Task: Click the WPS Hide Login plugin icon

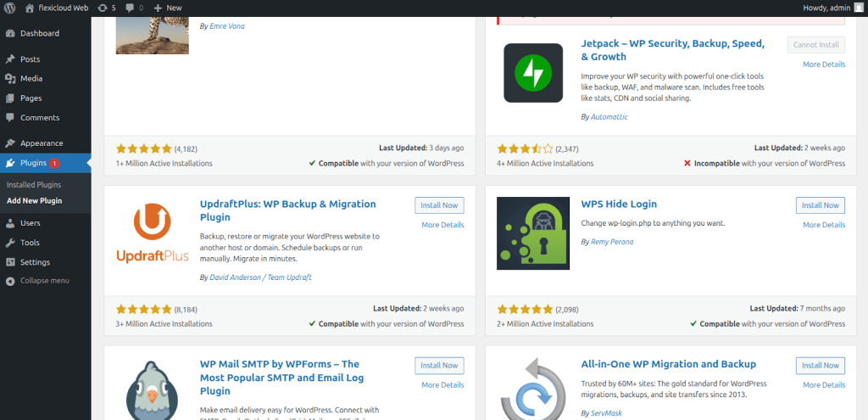Action: (x=532, y=233)
